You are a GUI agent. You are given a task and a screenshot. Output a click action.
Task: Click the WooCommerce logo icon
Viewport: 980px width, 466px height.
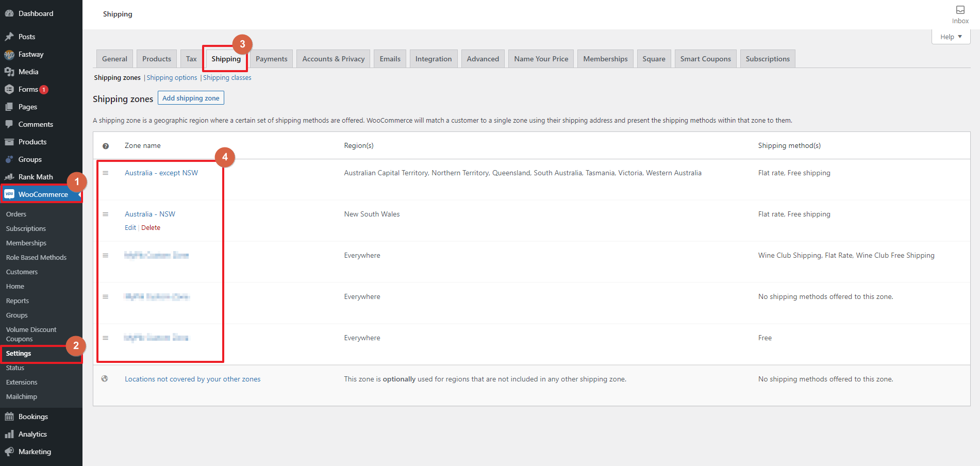9,194
